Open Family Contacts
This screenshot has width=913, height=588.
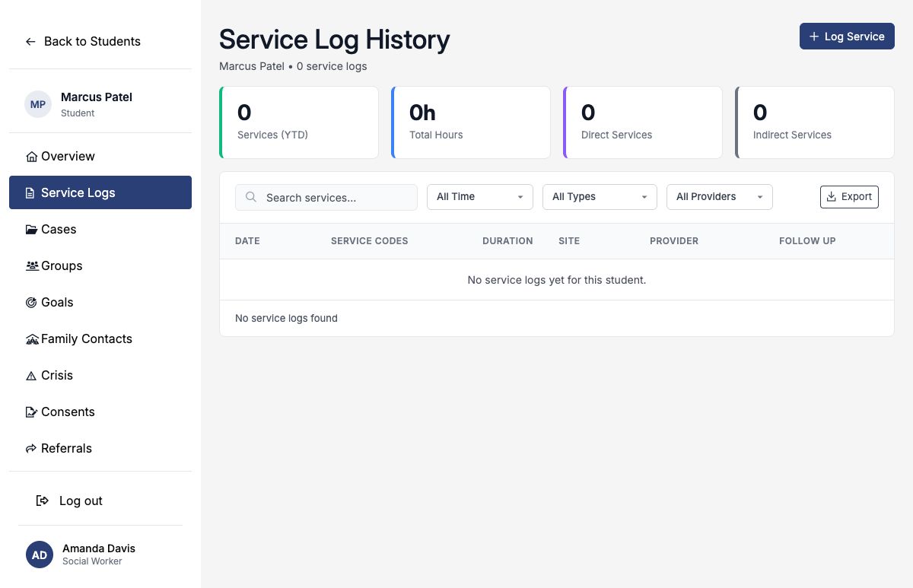tap(100, 338)
